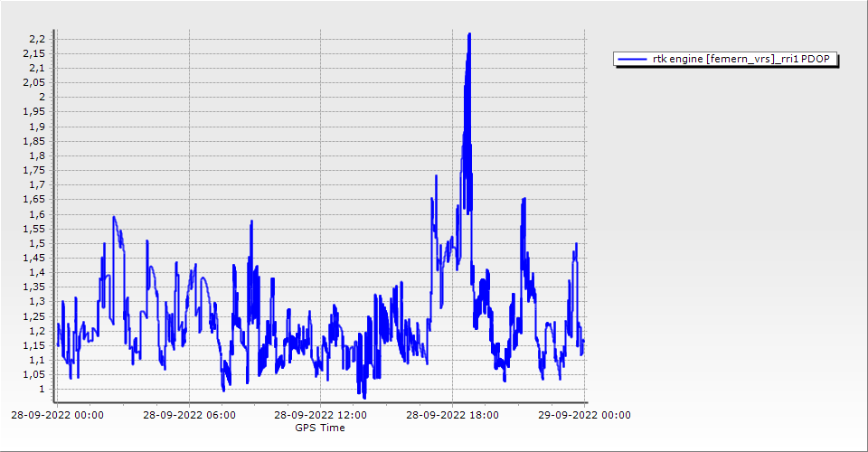Screen dimensions: 868x452
Task: Click the 28-09-2022 12:00 x-axis label
Action: pyautogui.click(x=321, y=416)
